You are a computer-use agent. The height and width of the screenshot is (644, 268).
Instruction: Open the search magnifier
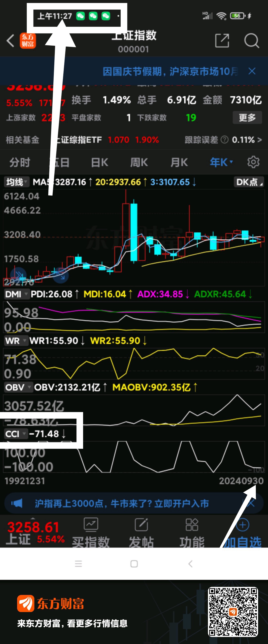251,40
